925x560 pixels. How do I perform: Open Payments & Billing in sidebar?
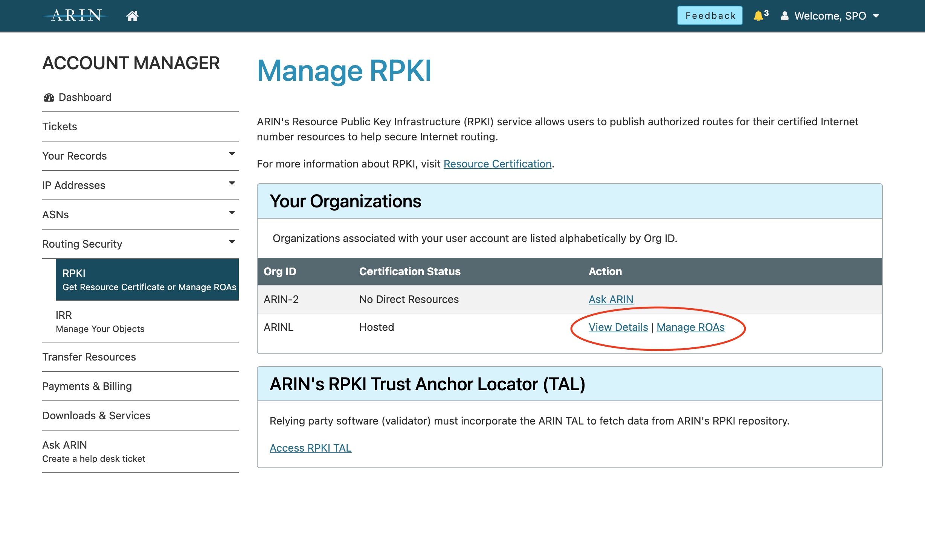point(140,386)
